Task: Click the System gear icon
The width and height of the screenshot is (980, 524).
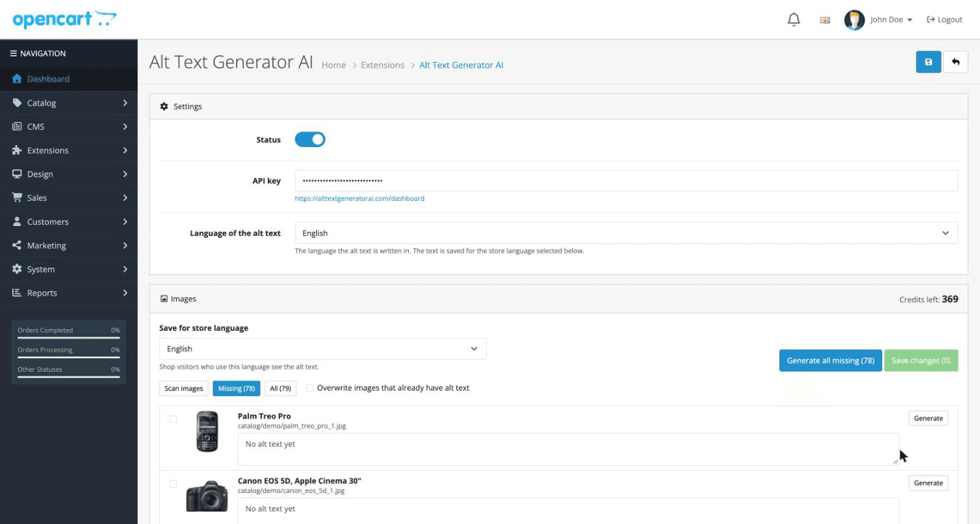Action: (x=17, y=269)
